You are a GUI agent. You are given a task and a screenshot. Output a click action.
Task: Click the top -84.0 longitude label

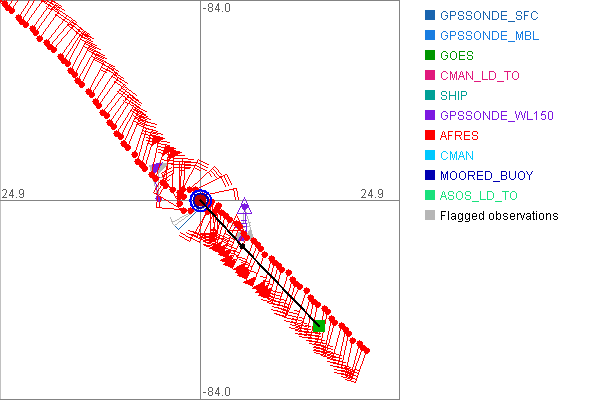point(218,9)
